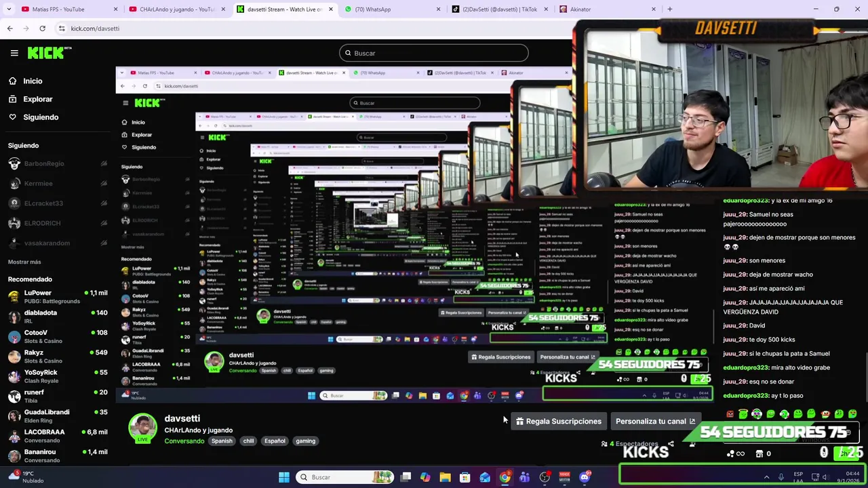The image size is (868, 488).
Task: Click the Spanish tag
Action: pos(222,441)
